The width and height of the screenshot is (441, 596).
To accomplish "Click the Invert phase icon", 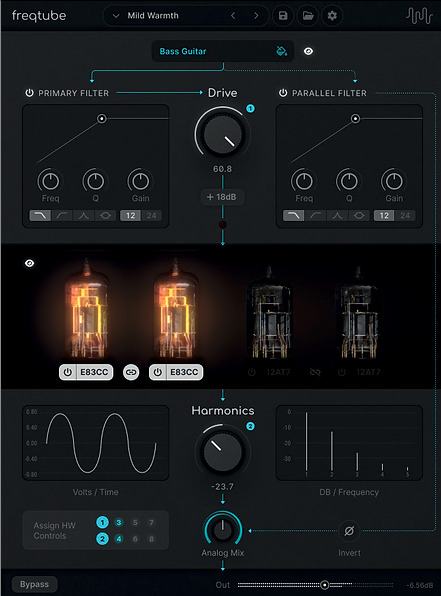I will (x=349, y=531).
